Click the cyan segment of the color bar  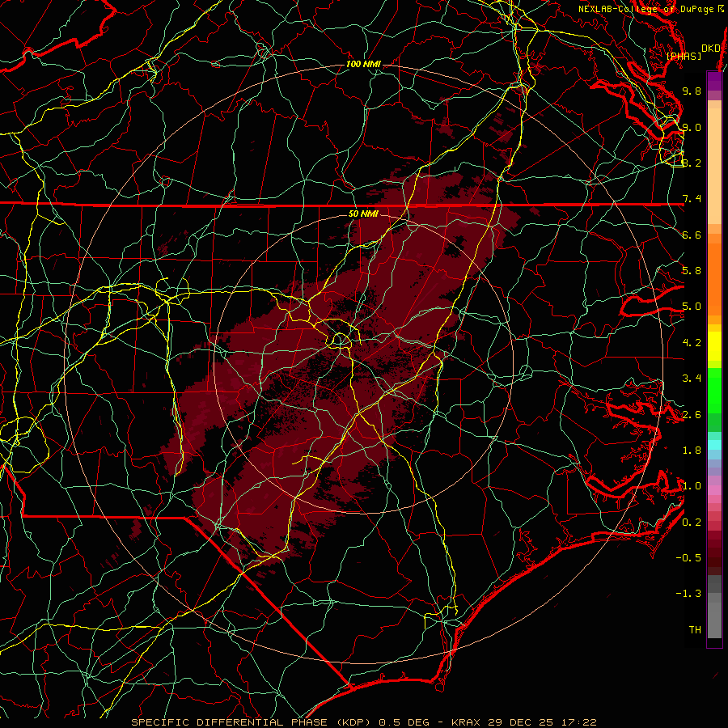[714, 445]
